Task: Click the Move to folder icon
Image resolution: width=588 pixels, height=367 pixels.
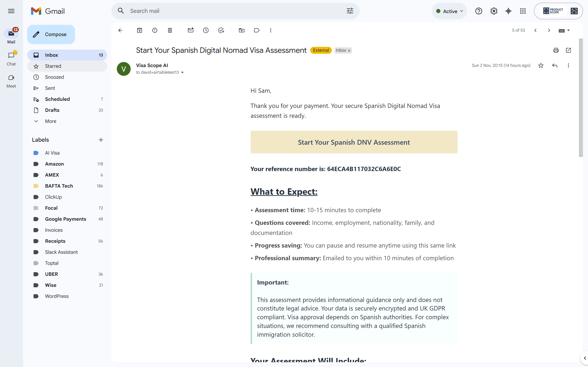Action: pyautogui.click(x=241, y=30)
